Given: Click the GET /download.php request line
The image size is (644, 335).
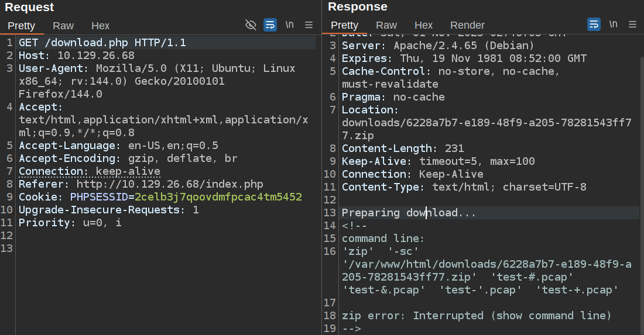Looking at the screenshot, I should pyautogui.click(x=102, y=43).
